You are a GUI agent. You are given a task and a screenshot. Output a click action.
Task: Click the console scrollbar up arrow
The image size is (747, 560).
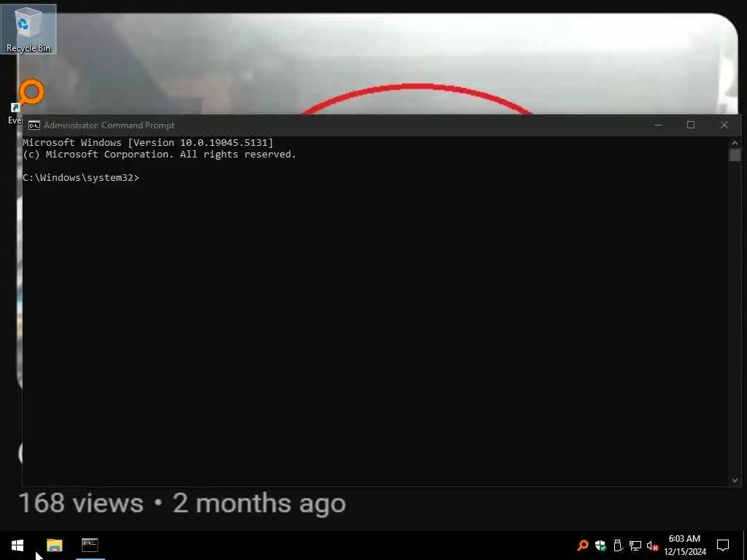pyautogui.click(x=735, y=143)
